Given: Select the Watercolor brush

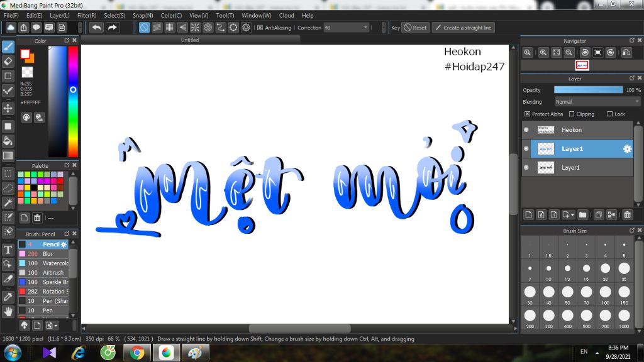Looking at the screenshot, I should (x=43, y=263).
